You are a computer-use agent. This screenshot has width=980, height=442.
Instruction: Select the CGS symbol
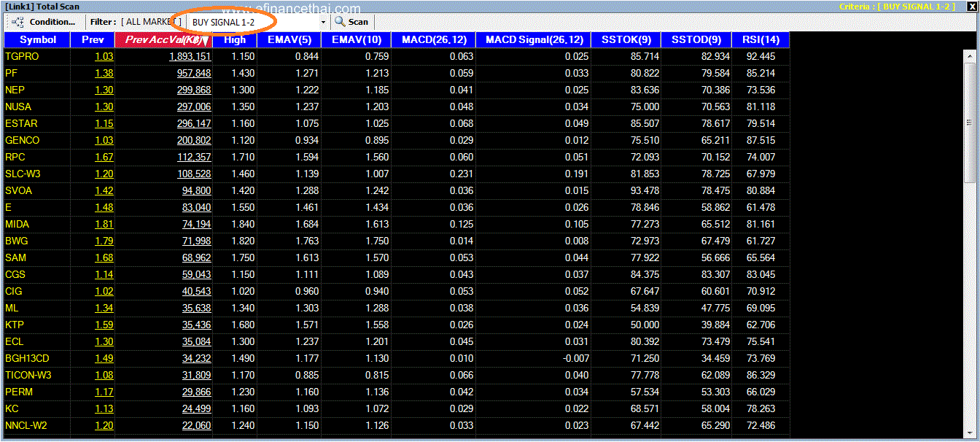pos(15,274)
